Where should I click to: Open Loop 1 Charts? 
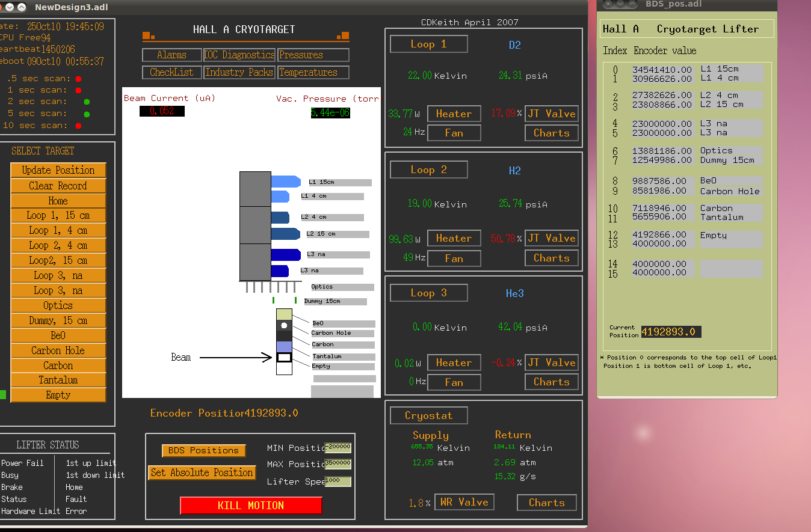pyautogui.click(x=552, y=133)
